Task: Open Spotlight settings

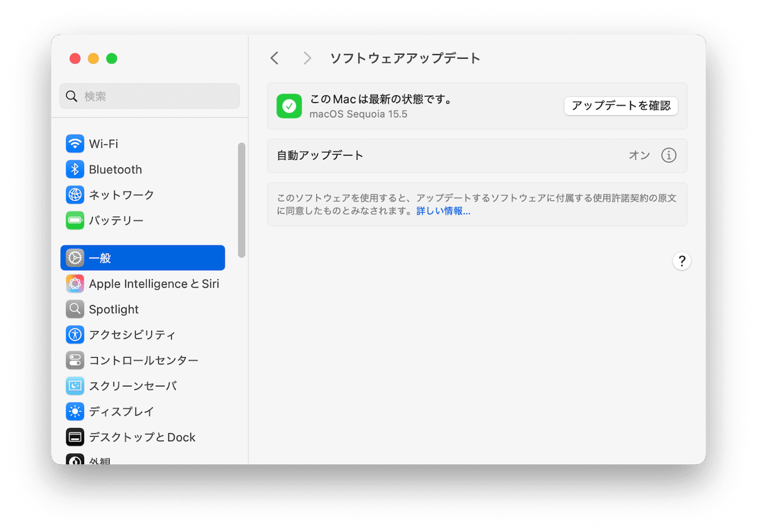Action: [114, 309]
